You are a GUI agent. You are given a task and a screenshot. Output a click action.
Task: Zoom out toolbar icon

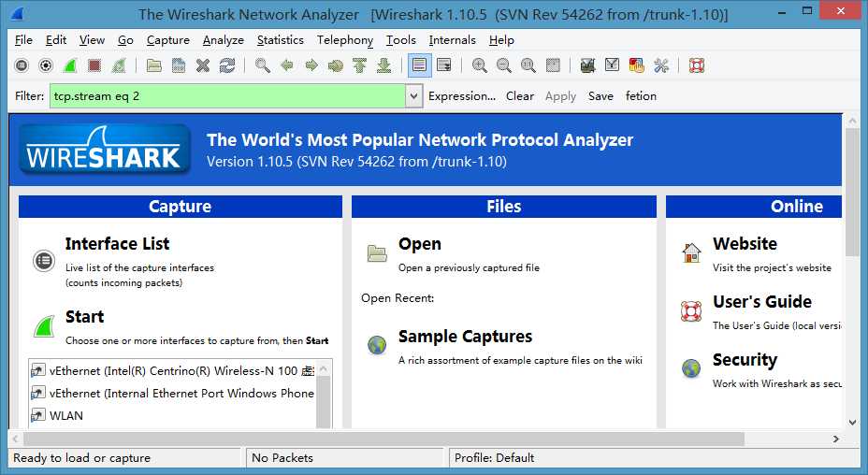coord(504,65)
